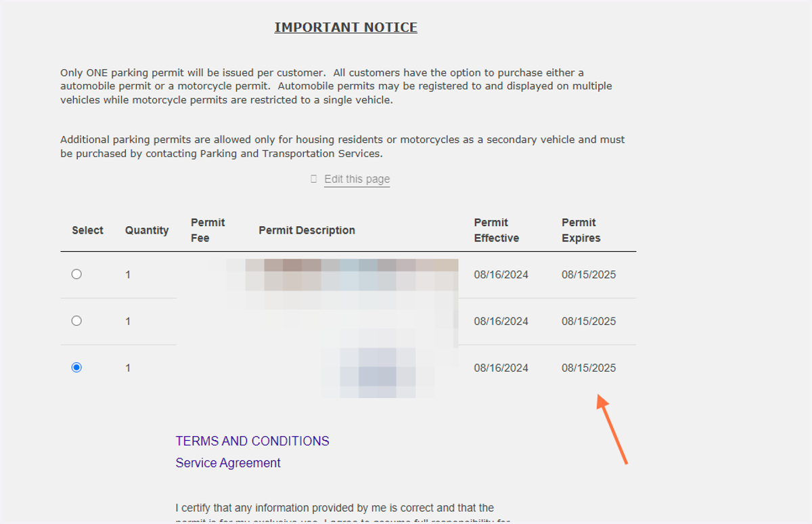Click the selected third permit radio button
Image resolution: width=812 pixels, height=524 pixels.
coord(76,368)
